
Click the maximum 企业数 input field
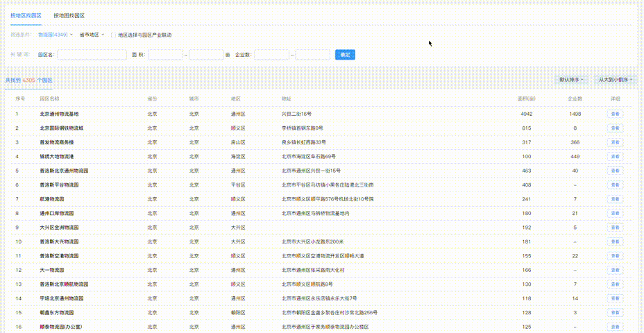(x=312, y=54)
